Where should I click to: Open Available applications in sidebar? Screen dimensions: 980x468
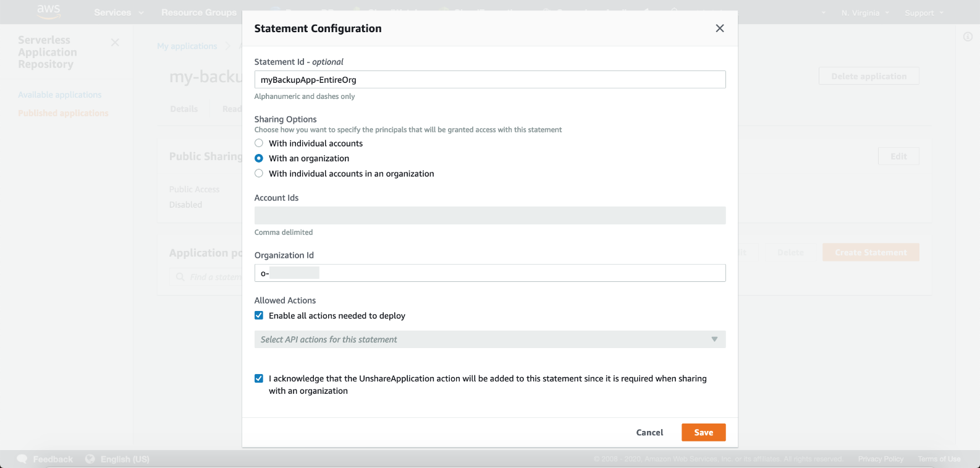(60, 95)
